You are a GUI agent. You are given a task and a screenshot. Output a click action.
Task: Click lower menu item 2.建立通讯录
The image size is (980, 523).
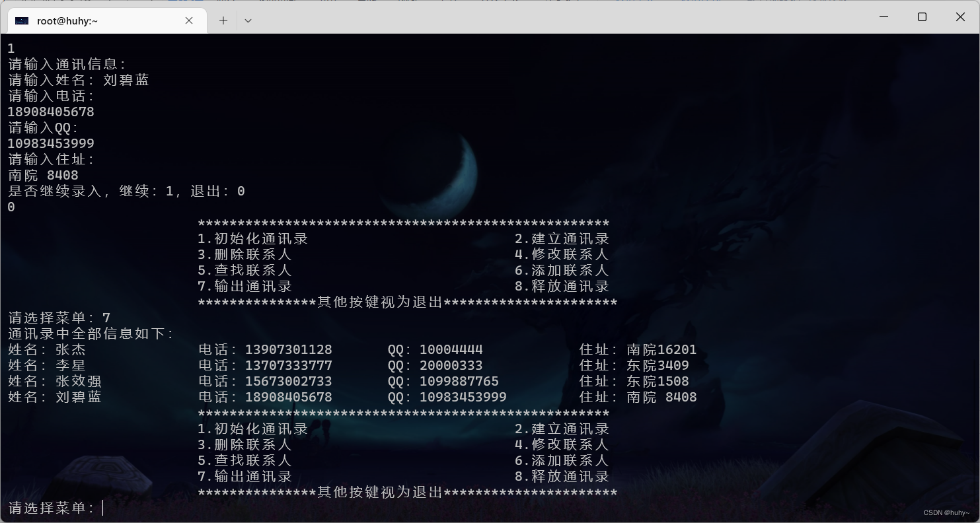[562, 429]
